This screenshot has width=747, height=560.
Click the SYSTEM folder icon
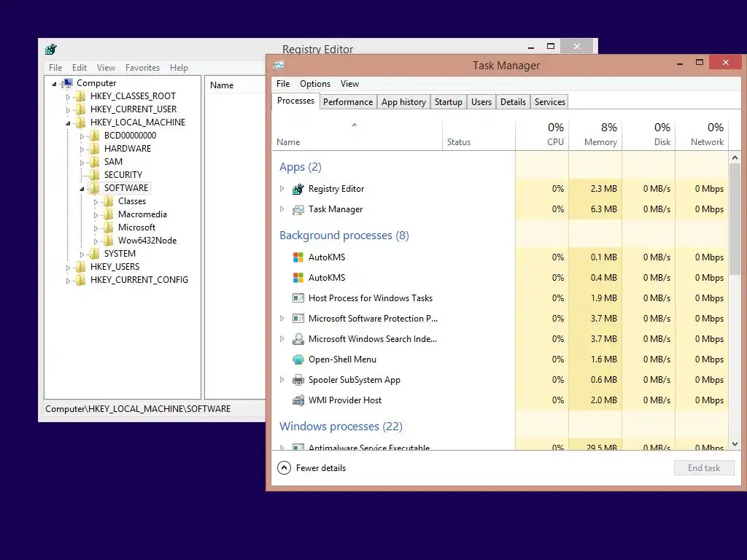[x=95, y=254]
